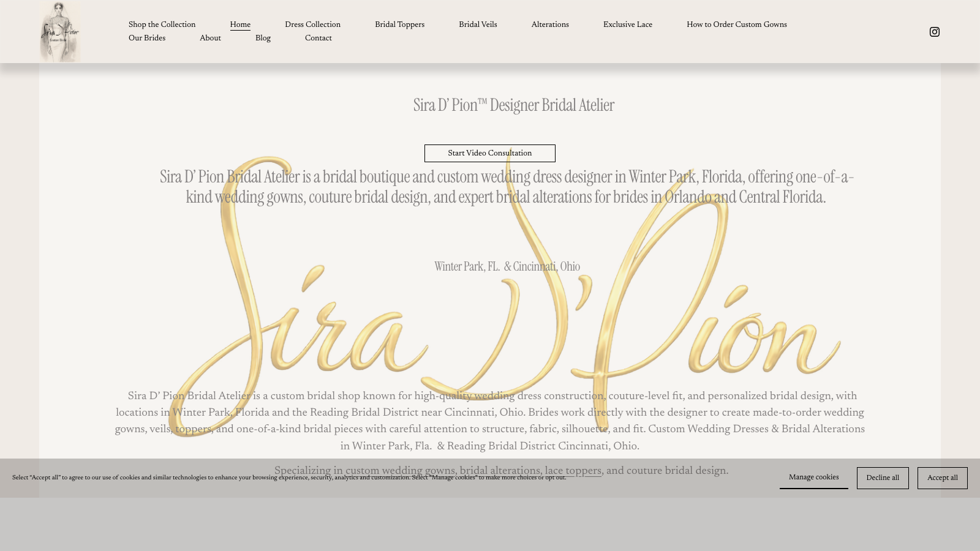Open How to Order Custom Gowns
Screen dimensions: 980x551
click(737, 25)
